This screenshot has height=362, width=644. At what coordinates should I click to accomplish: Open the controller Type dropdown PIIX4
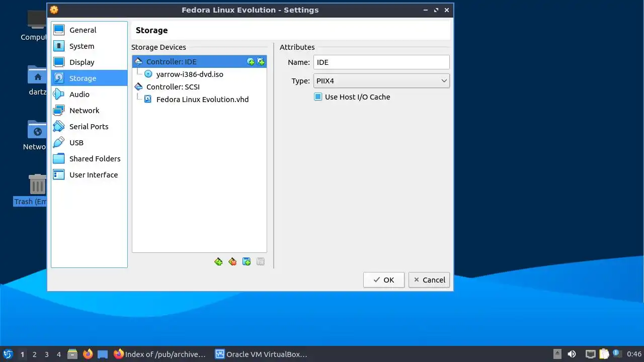pyautogui.click(x=381, y=81)
